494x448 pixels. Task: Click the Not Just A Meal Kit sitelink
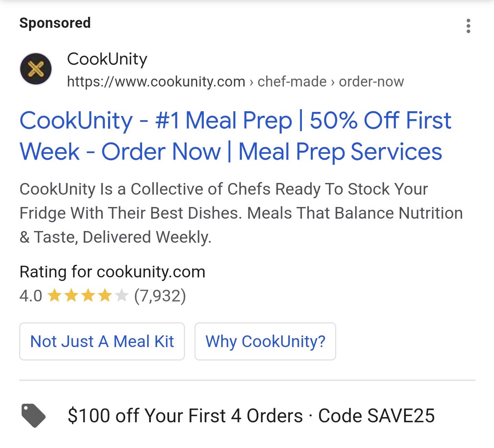point(102,342)
